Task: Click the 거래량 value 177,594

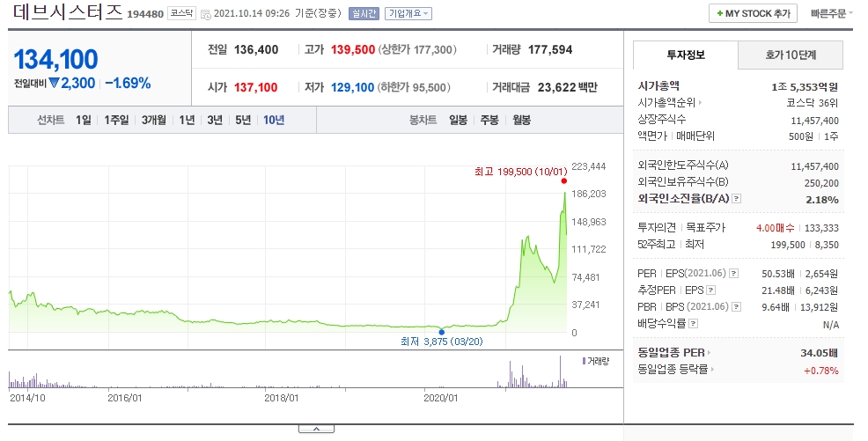Action: click(x=550, y=50)
